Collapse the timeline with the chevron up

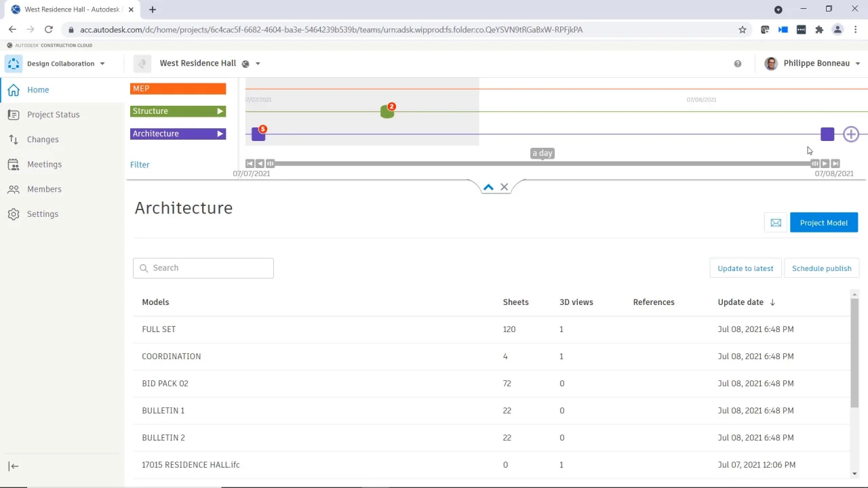click(x=488, y=188)
